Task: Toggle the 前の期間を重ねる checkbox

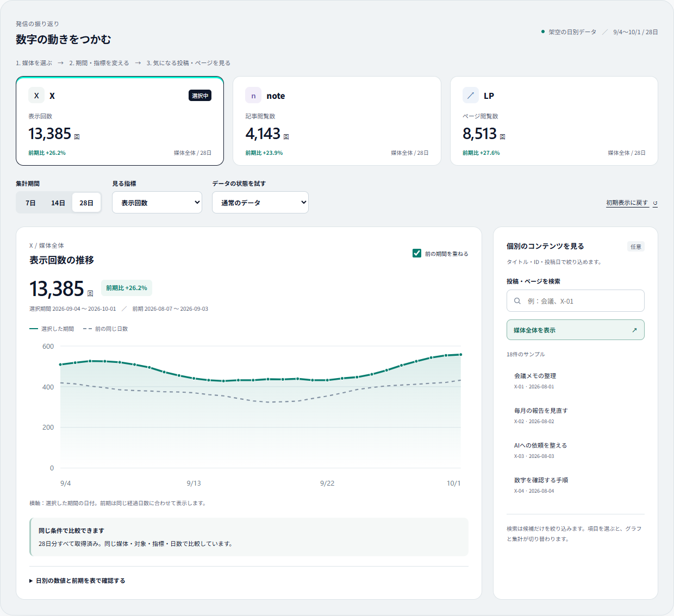Action: tap(417, 253)
